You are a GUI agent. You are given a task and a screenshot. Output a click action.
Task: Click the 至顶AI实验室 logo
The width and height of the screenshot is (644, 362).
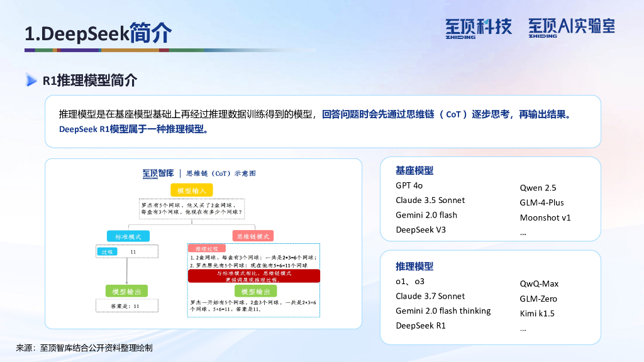click(572, 28)
